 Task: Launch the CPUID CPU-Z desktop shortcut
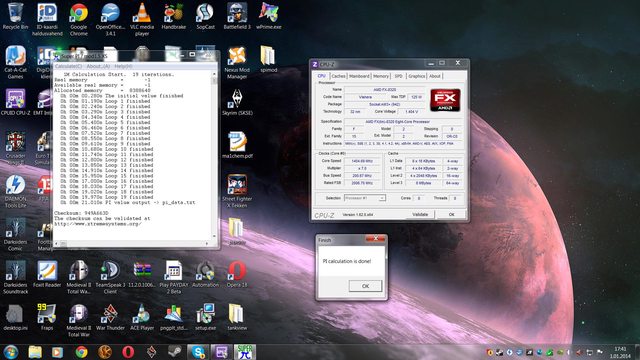(x=16, y=102)
